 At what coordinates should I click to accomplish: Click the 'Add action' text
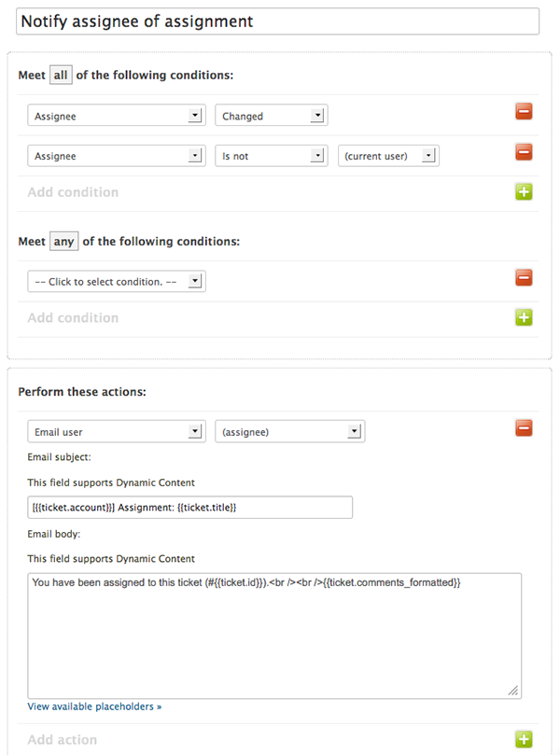(x=63, y=739)
